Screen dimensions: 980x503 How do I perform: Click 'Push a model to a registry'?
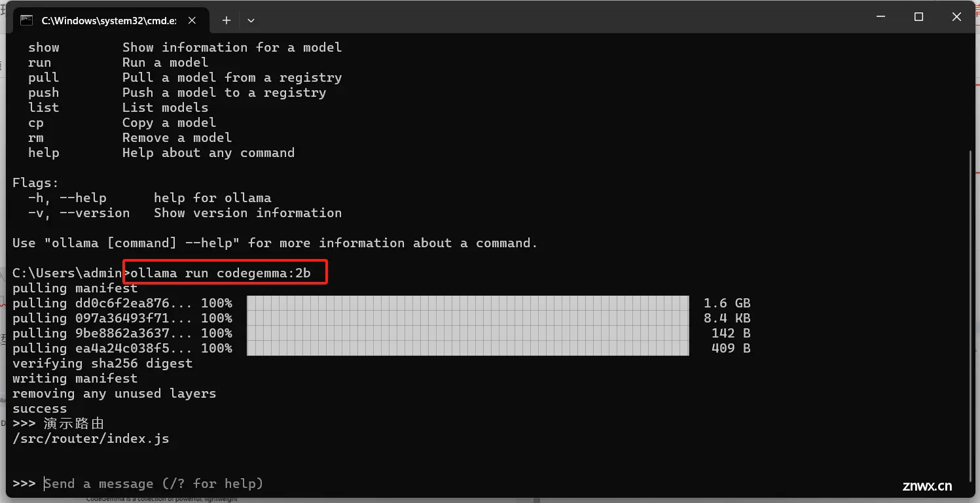[x=225, y=92]
